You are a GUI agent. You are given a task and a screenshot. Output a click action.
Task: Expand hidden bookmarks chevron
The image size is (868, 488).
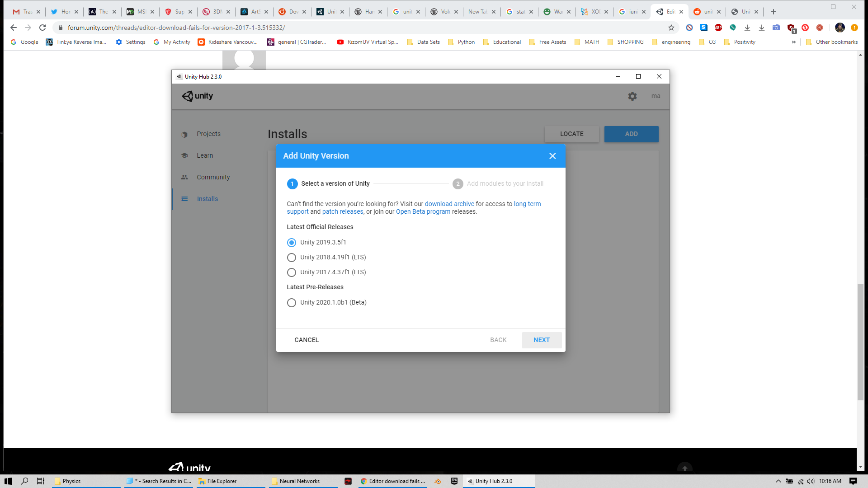[x=793, y=42]
